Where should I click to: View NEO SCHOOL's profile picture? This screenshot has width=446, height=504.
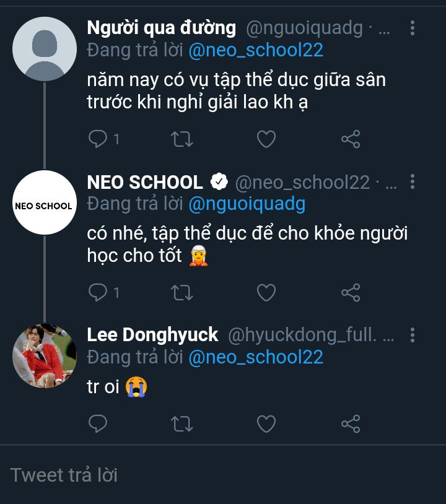pos(44,203)
